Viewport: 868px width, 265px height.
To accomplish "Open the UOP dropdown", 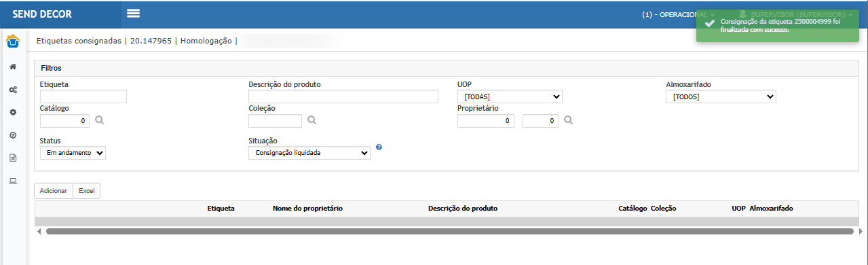I will 510,96.
